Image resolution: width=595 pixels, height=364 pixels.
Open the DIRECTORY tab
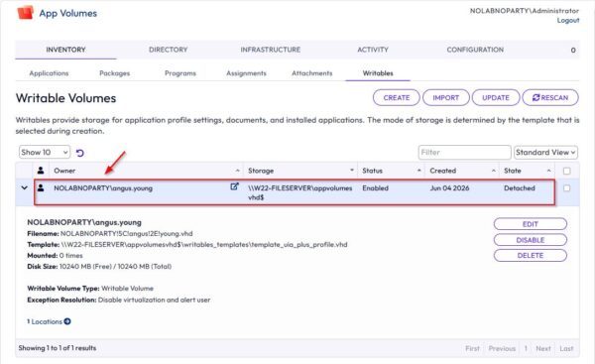point(169,50)
